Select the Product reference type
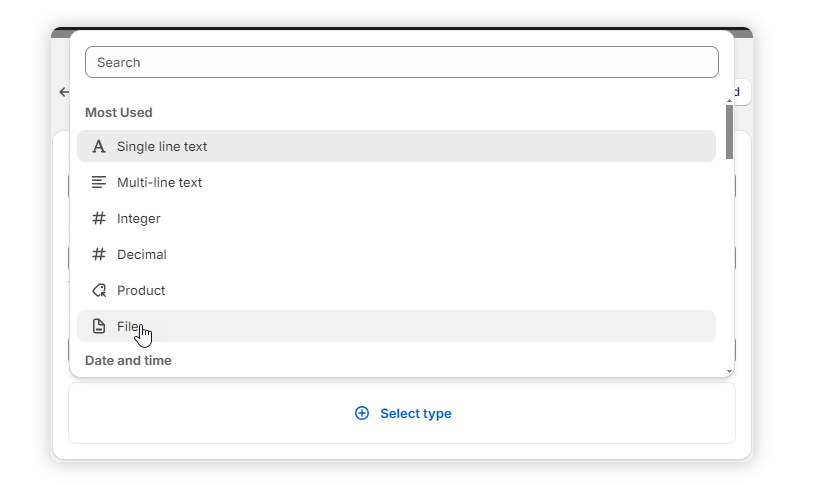 tap(141, 290)
